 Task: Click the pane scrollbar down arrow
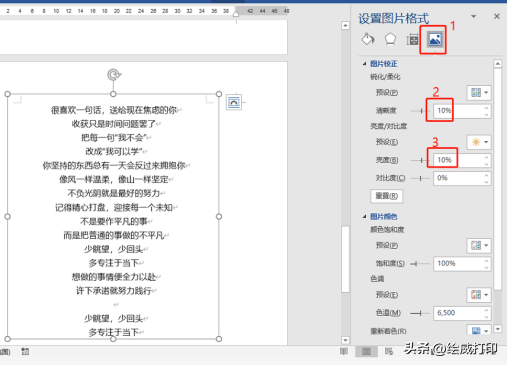pyautogui.click(x=498, y=329)
